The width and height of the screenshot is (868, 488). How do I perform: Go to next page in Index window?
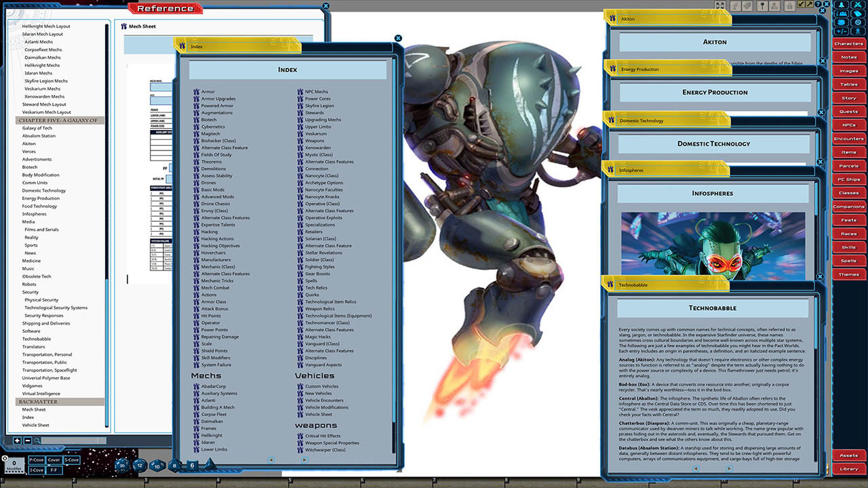click(304, 460)
